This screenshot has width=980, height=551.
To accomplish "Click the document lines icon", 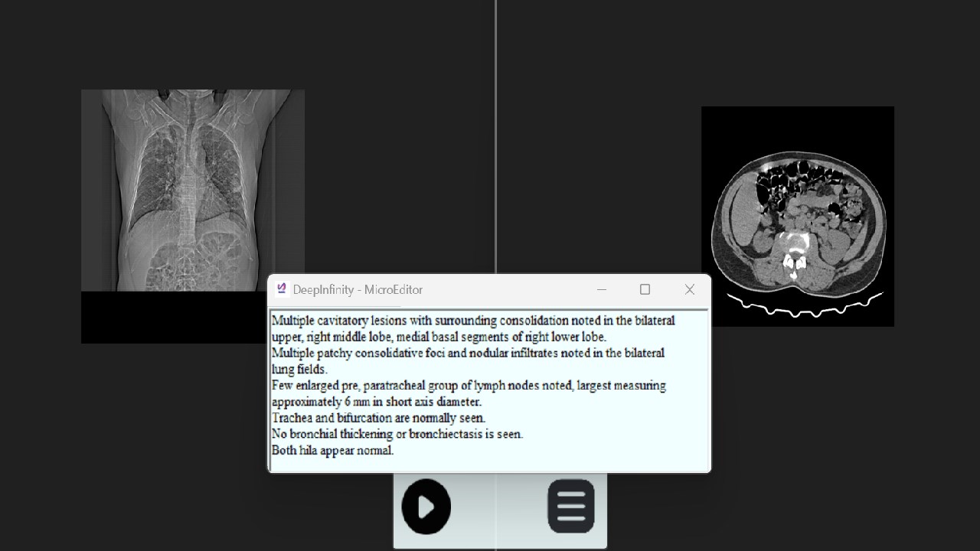I will click(571, 506).
